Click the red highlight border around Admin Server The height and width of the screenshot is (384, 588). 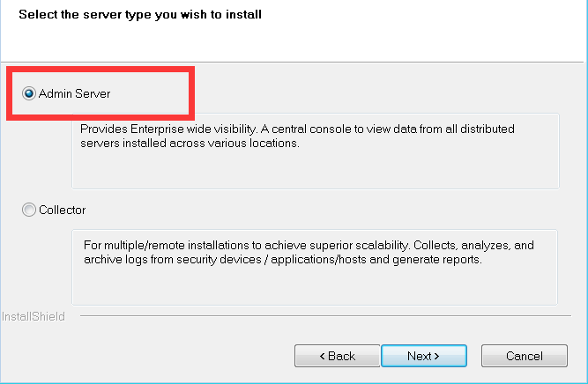click(100, 70)
